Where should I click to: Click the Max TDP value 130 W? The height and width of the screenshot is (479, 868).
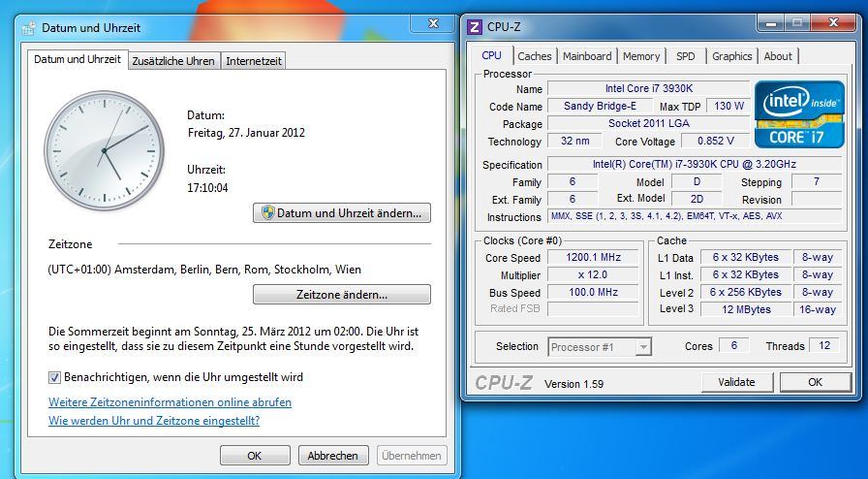point(728,106)
